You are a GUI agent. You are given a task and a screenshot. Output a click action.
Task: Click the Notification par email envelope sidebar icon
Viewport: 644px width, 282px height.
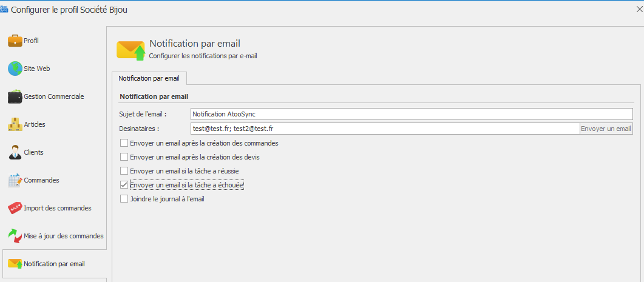click(15, 264)
